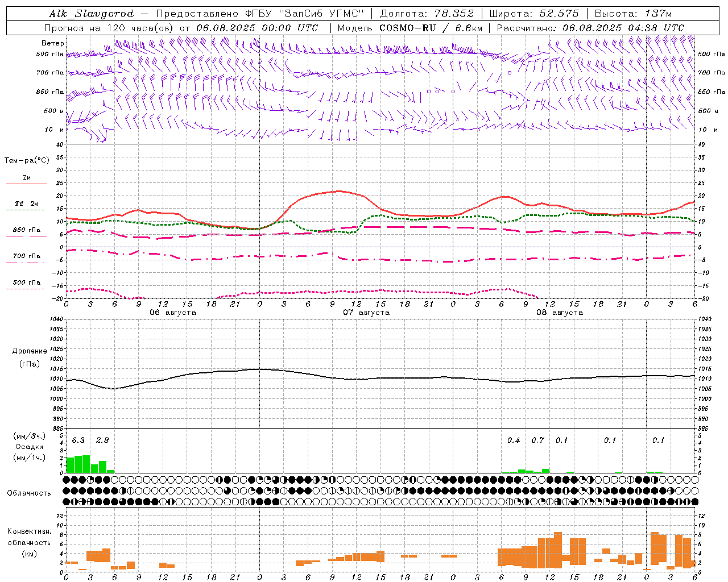Click the 500 м wind level label on left
The height and width of the screenshot is (582, 728).
click(54, 111)
